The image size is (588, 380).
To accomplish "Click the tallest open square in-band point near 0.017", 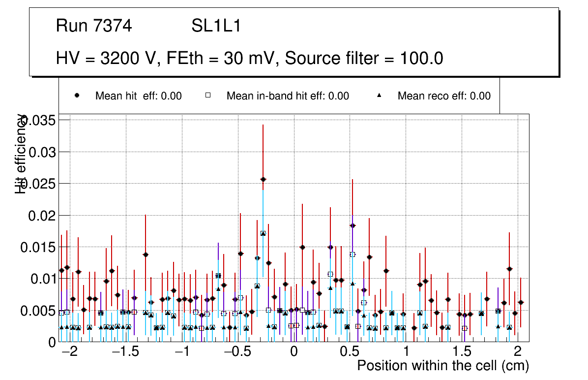I will point(263,233).
